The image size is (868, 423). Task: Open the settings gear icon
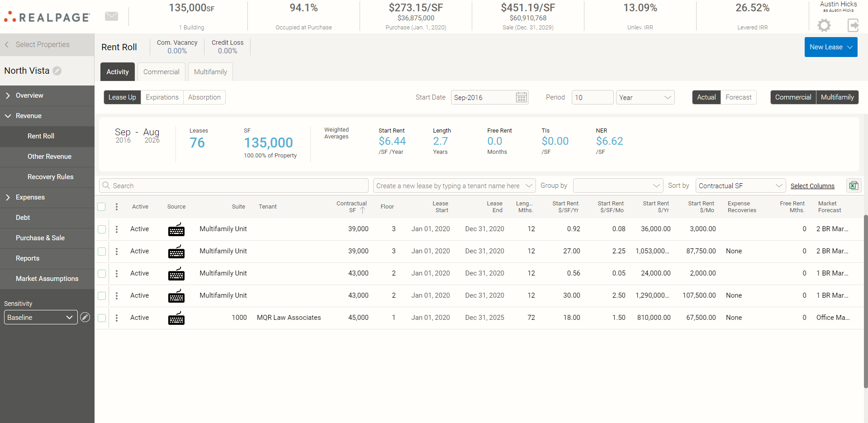(824, 25)
